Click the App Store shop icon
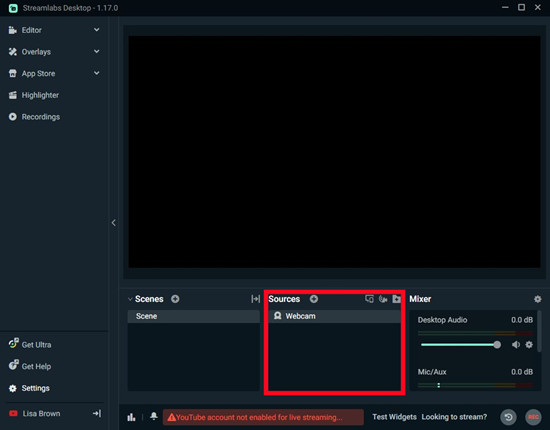Screen dimensions: 550x430 (x=13, y=73)
